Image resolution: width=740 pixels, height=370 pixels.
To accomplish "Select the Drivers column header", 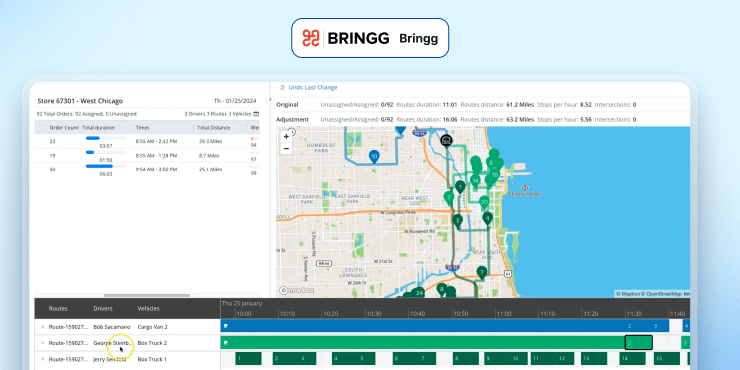I will (x=103, y=309).
